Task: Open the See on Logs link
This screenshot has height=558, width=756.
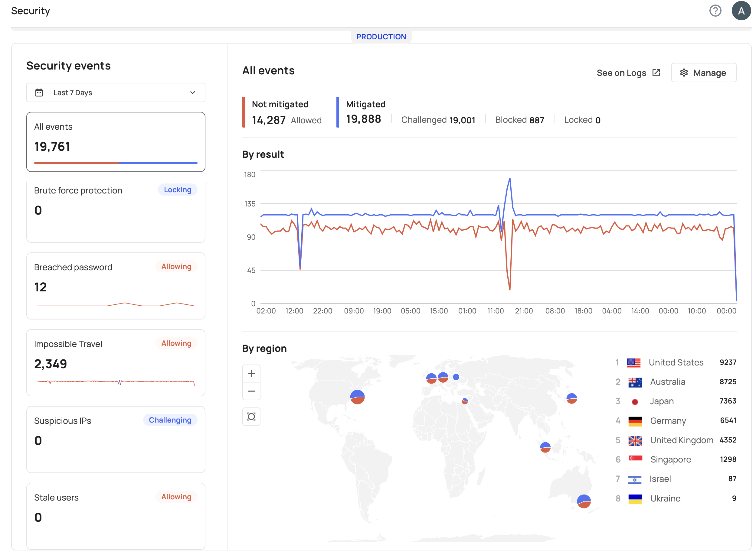Action: click(x=621, y=73)
